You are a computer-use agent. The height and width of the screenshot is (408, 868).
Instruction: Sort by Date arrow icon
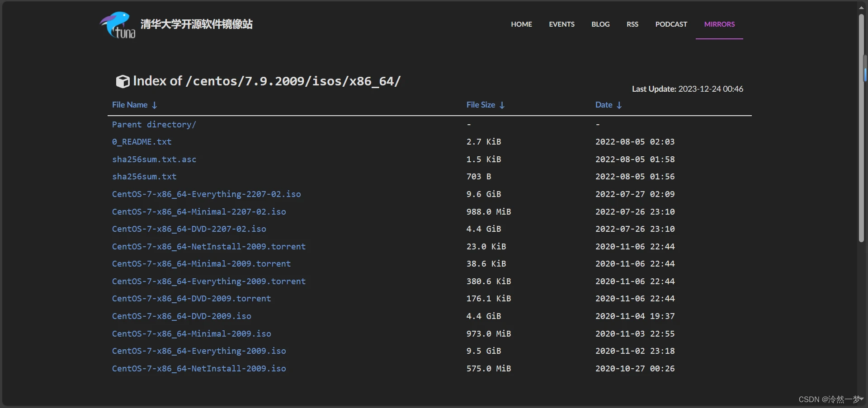point(619,105)
